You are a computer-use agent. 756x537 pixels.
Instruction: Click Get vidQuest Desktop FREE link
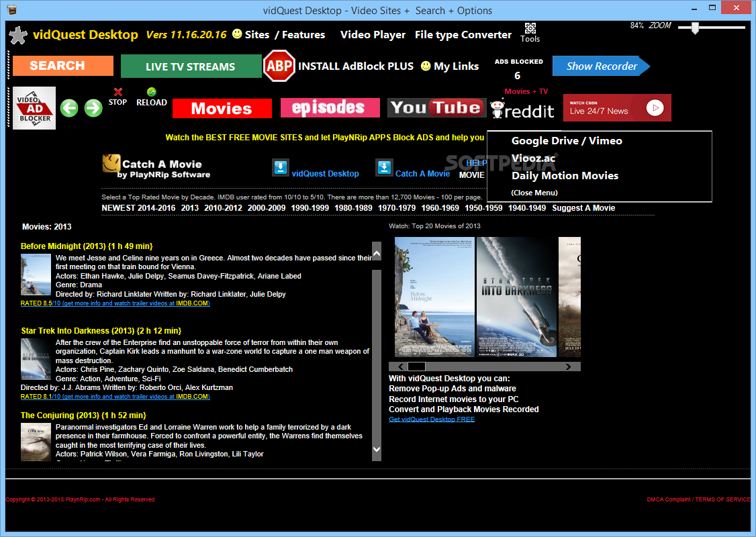[432, 420]
